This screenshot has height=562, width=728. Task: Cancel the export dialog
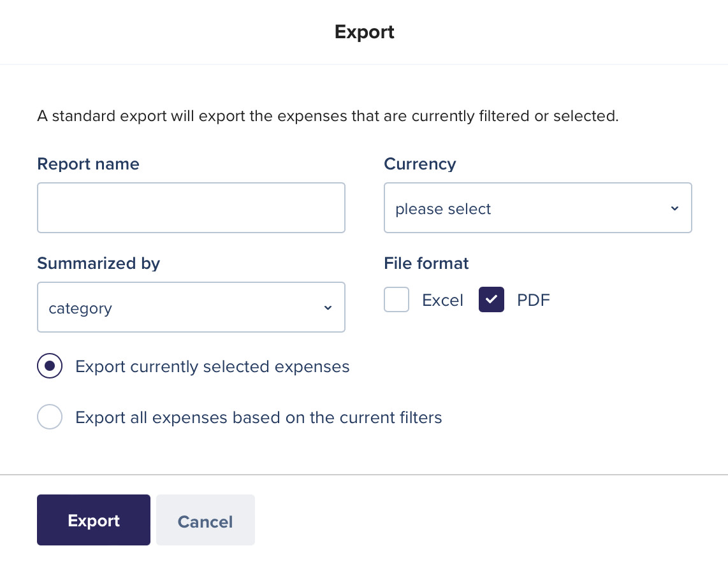pos(205,521)
